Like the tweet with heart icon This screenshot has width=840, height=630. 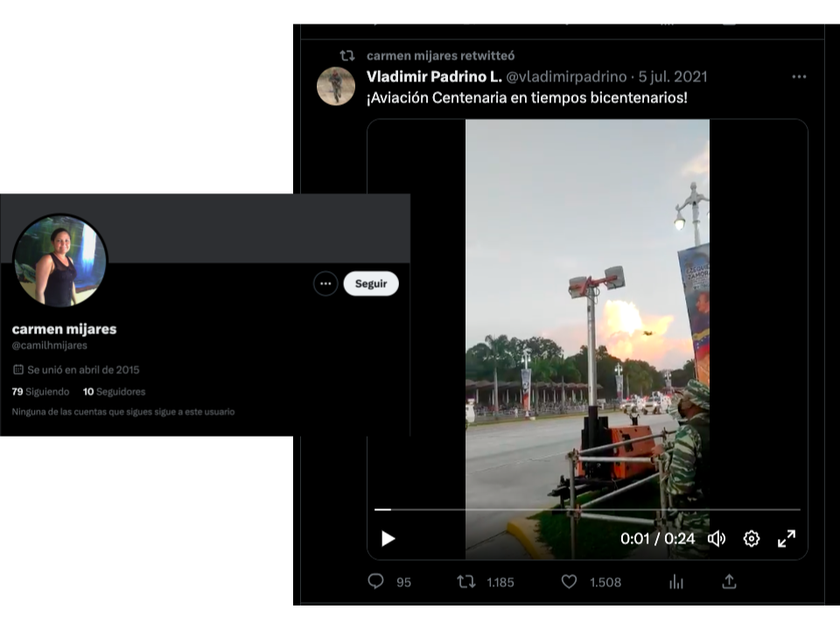coord(570,582)
